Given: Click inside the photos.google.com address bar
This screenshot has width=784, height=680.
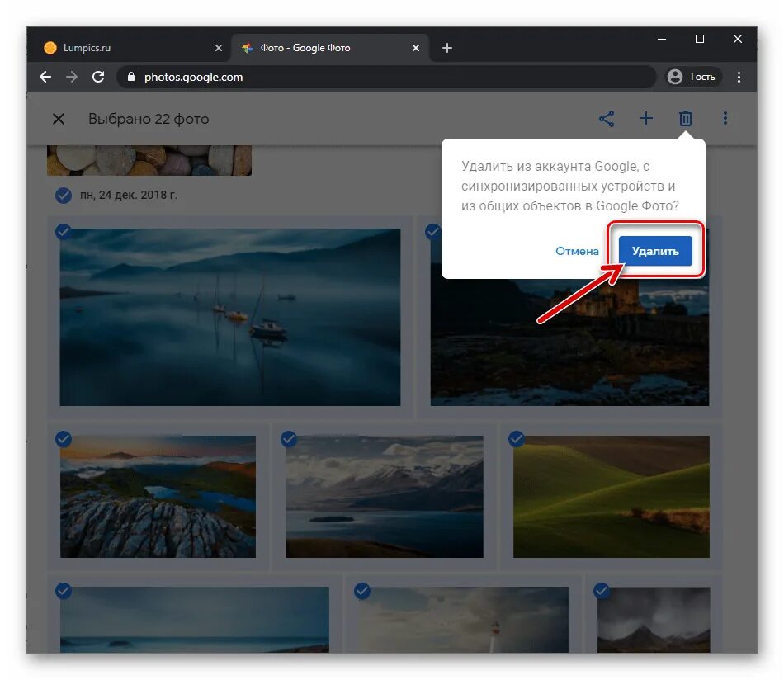Looking at the screenshot, I should 330,77.
